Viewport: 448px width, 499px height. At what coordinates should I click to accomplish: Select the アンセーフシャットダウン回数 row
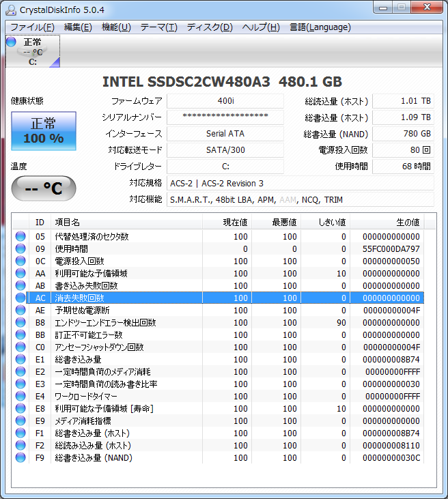pos(218,347)
